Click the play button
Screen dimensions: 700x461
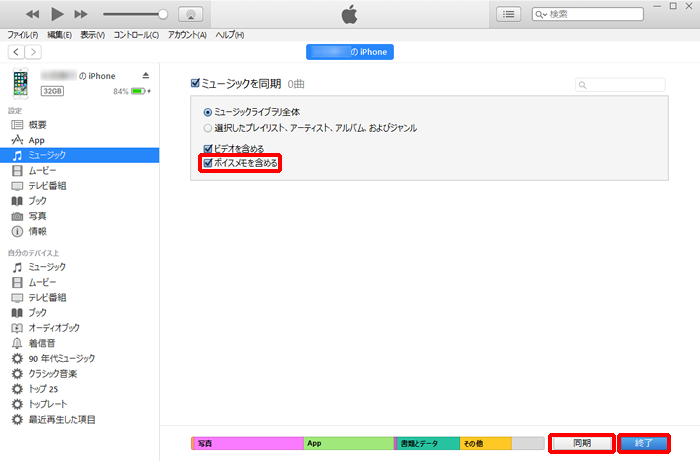point(57,14)
